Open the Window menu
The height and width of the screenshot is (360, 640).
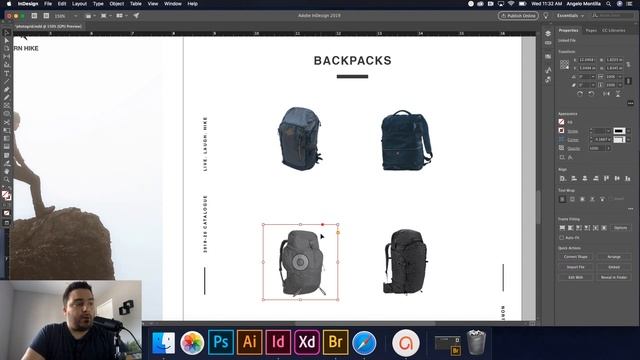173,4
